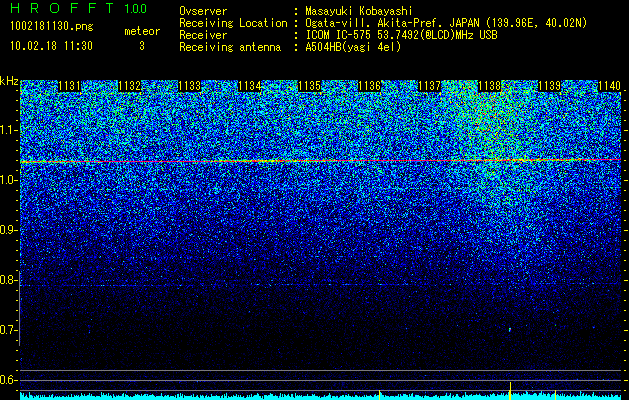Click the red carrier line in spectrogram
The width and height of the screenshot is (629, 400).
click(x=321, y=161)
